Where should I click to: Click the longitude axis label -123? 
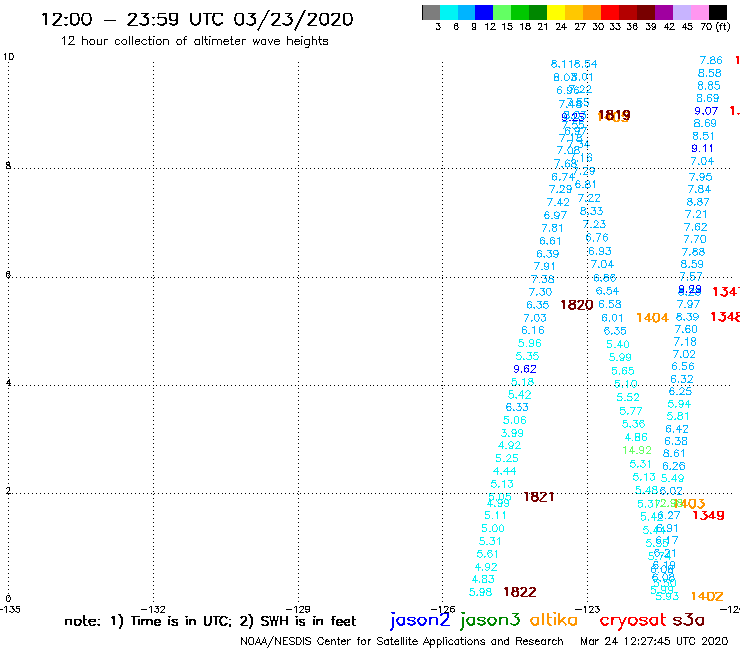588,609
